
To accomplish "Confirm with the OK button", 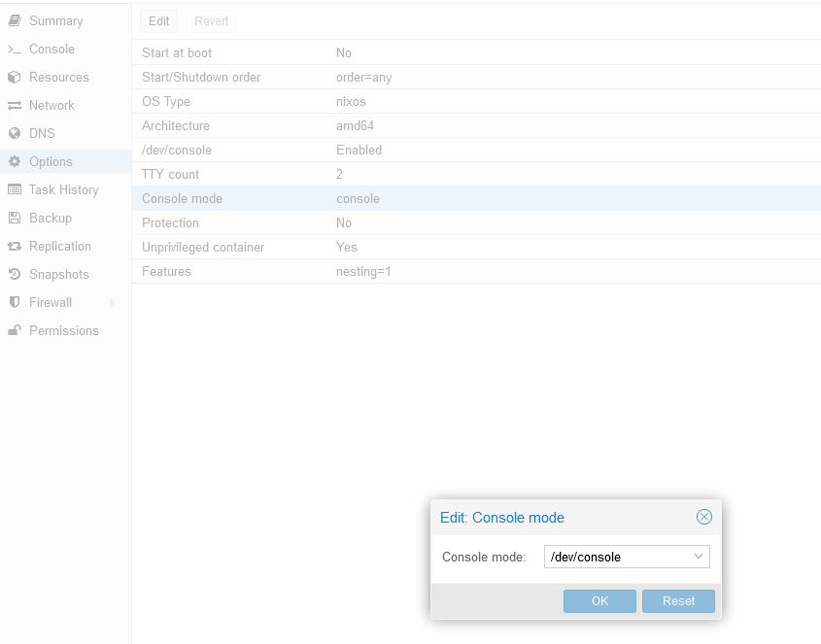I will pyautogui.click(x=599, y=600).
